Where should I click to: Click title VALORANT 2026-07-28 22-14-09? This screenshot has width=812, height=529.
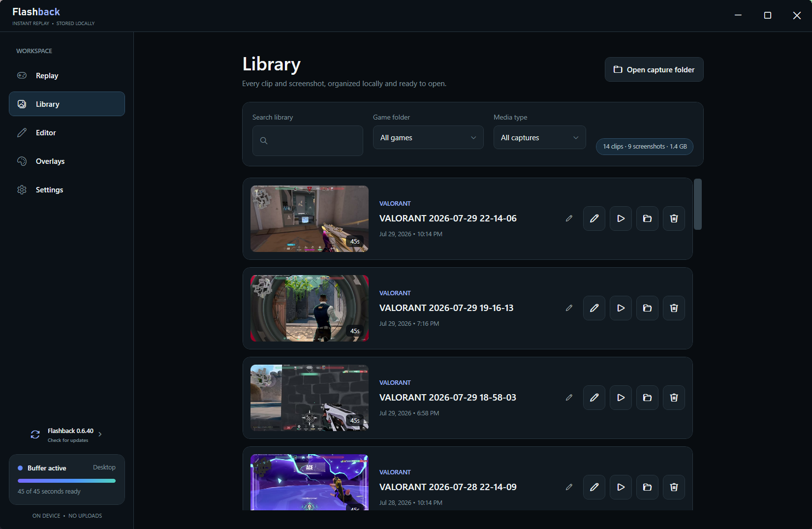tap(448, 487)
